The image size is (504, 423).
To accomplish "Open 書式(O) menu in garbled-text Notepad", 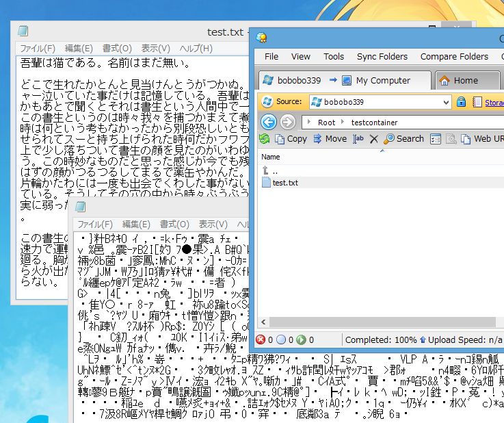I will pos(174,225).
